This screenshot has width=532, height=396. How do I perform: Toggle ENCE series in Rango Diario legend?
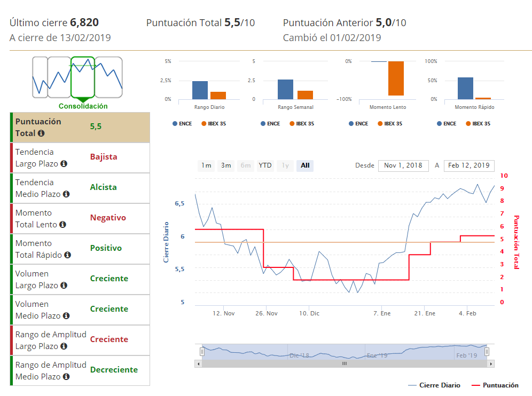[x=182, y=124]
